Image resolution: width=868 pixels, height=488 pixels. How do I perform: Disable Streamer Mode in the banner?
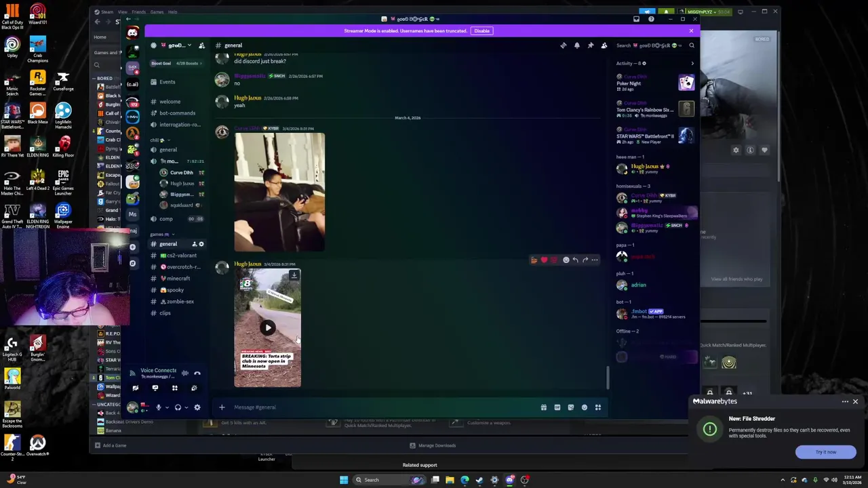[482, 30]
